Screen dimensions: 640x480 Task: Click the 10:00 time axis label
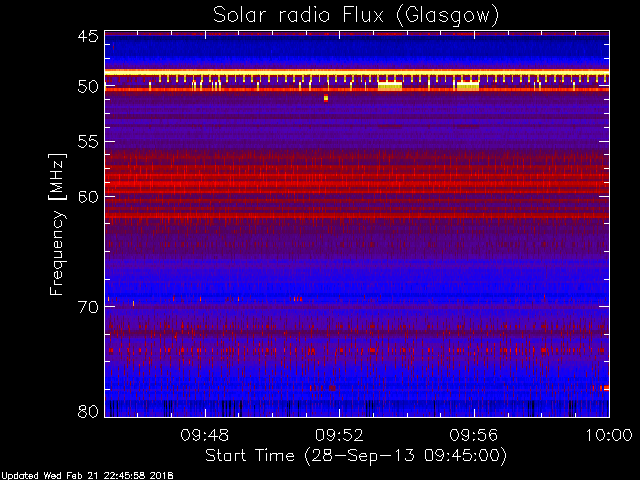609,436
